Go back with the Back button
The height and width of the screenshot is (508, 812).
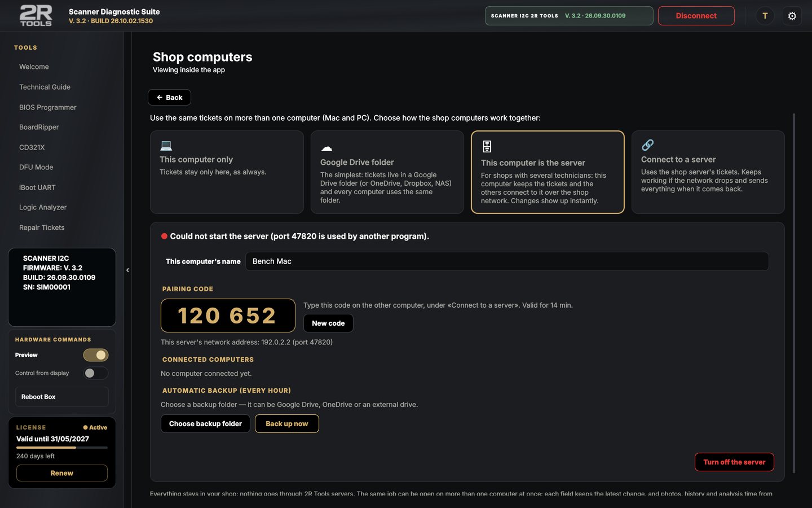169,98
